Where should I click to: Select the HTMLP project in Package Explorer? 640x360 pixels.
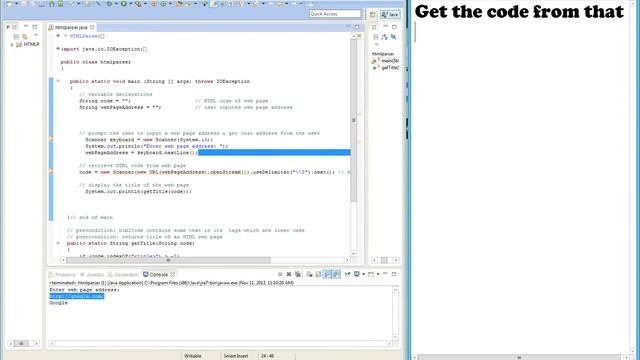(28, 44)
